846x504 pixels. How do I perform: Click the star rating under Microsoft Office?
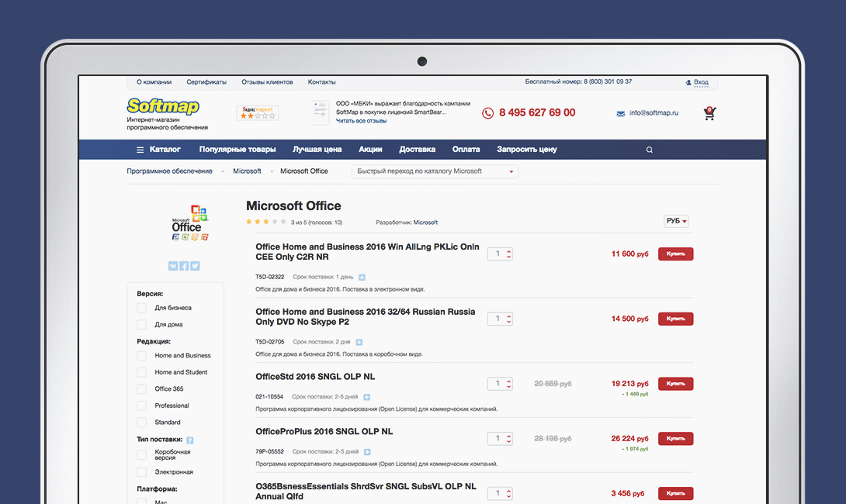(x=266, y=222)
